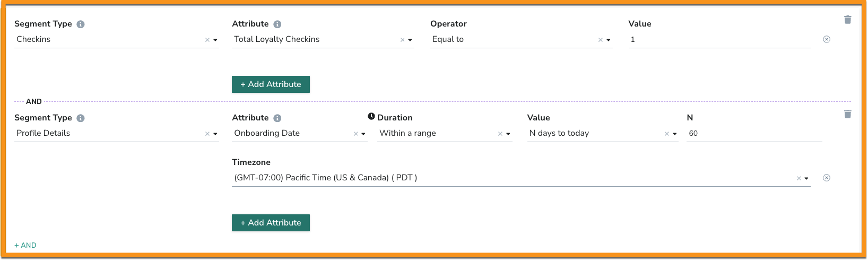
Task: Click Add Attribute button under Checkins segment
Action: [x=271, y=84]
